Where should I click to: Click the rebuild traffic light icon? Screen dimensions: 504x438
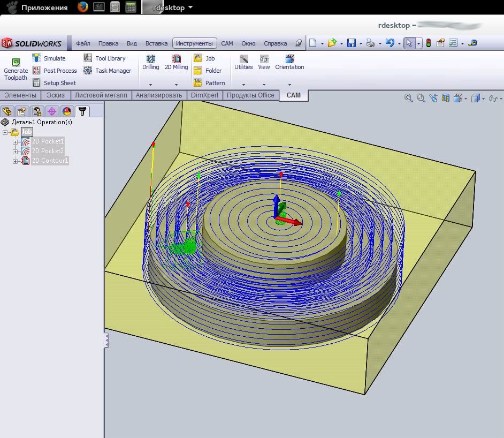coord(429,43)
